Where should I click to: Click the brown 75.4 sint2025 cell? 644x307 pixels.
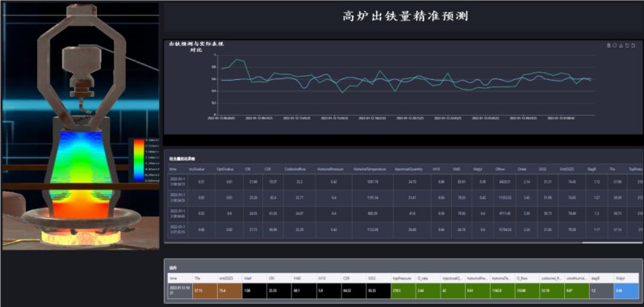coord(229,291)
